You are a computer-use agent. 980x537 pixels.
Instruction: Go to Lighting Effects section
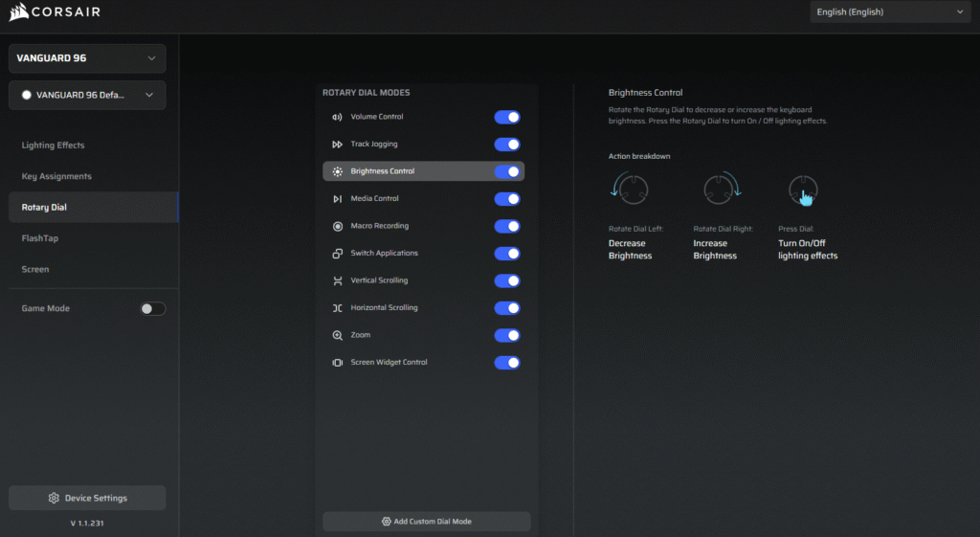point(54,145)
